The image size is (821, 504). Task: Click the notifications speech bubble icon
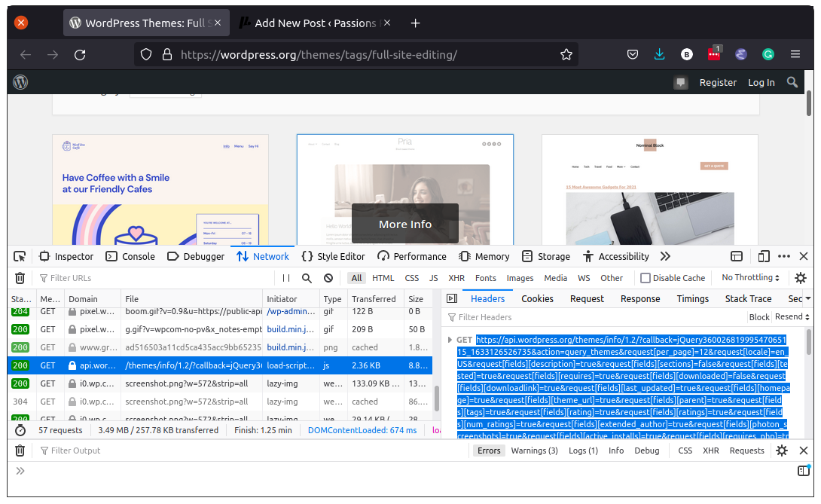[x=681, y=82]
